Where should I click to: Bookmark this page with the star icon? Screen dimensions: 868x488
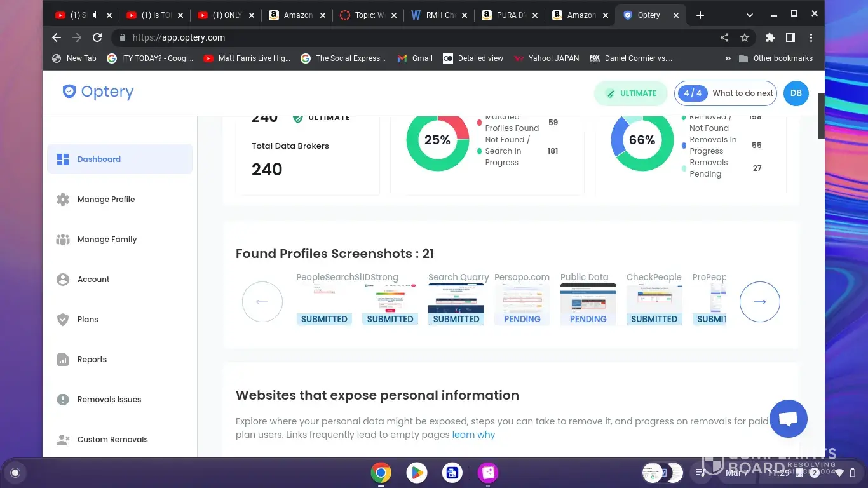[745, 37]
